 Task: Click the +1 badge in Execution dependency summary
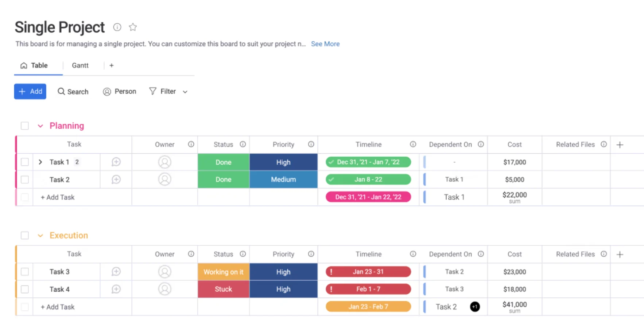475,307
